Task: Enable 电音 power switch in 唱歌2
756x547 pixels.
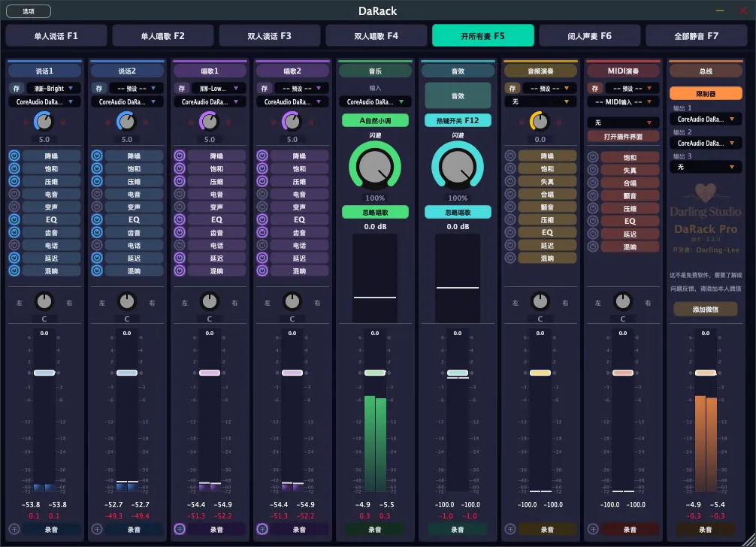Action: pyautogui.click(x=262, y=194)
